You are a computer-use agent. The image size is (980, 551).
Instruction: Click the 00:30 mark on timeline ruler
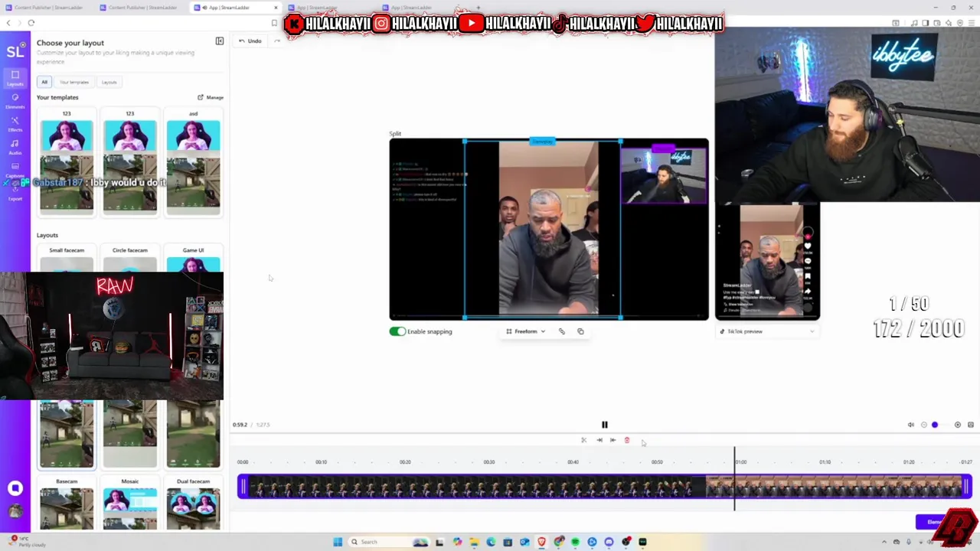[x=488, y=462]
